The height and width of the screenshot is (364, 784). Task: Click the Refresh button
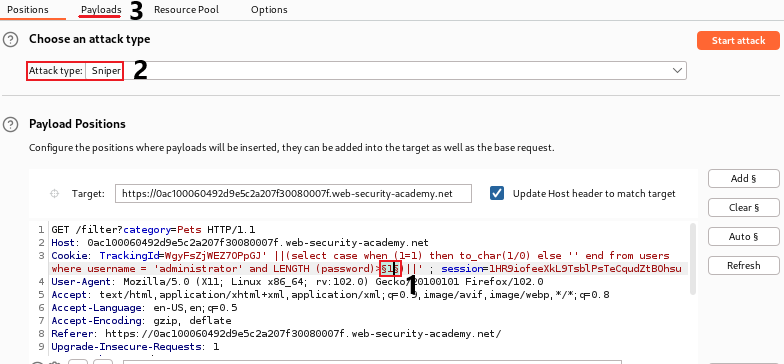coord(744,266)
